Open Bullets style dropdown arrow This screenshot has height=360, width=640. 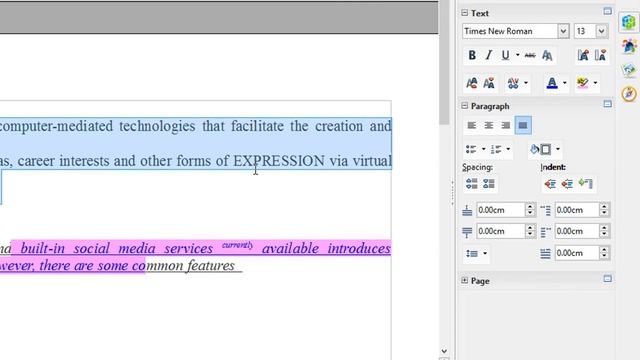(484, 149)
